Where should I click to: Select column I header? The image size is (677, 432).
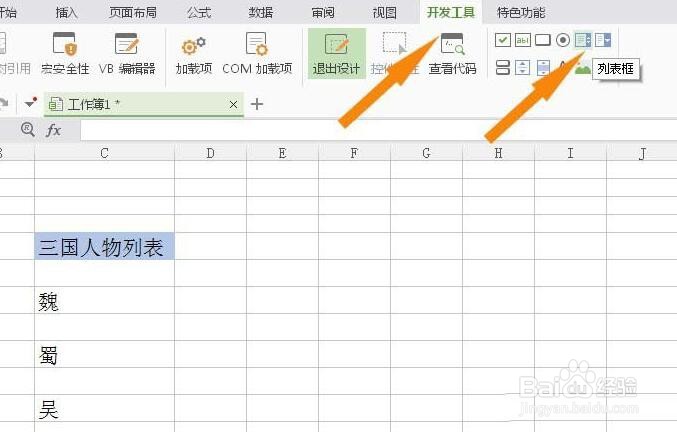[570, 153]
